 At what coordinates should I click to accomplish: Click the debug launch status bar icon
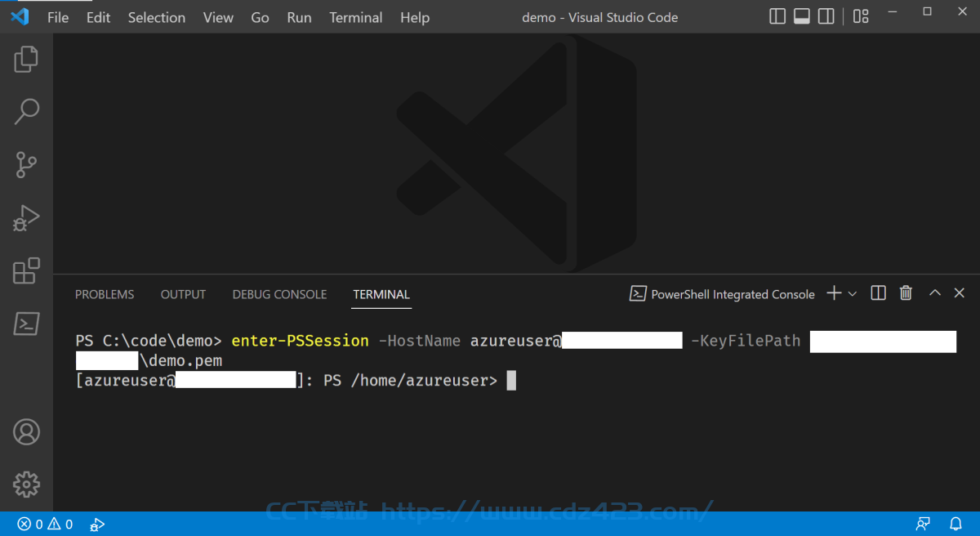(x=97, y=525)
